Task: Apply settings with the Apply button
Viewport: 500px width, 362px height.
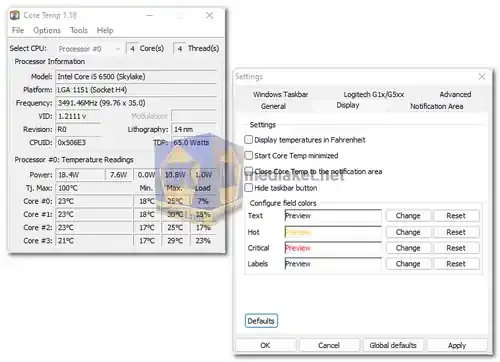Action: 457,345
